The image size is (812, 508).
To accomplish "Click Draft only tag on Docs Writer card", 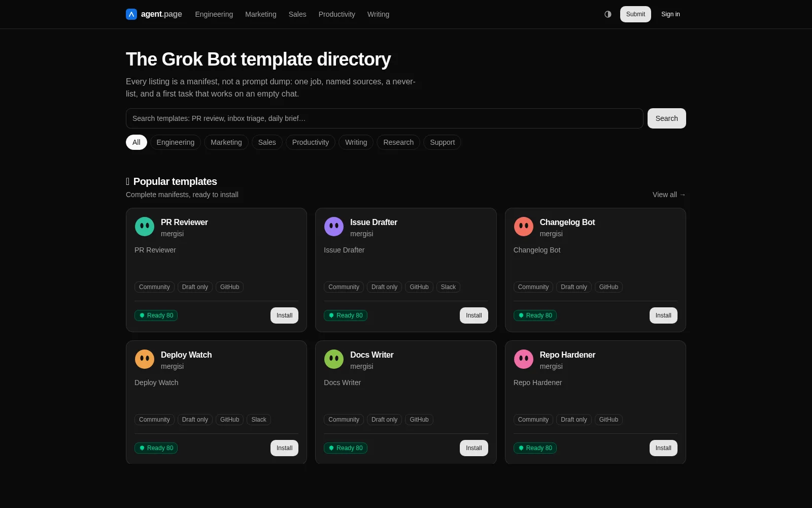I will pyautogui.click(x=384, y=420).
